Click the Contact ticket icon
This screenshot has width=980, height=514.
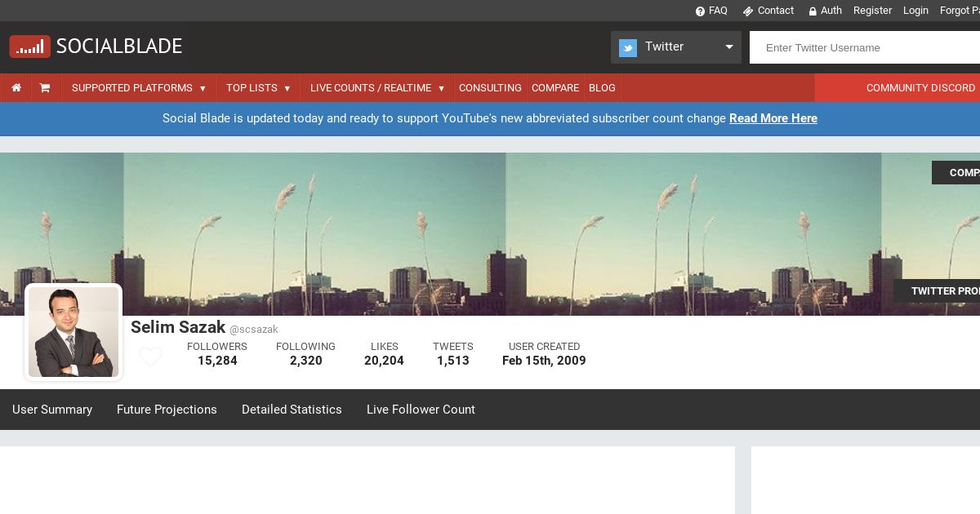click(748, 11)
